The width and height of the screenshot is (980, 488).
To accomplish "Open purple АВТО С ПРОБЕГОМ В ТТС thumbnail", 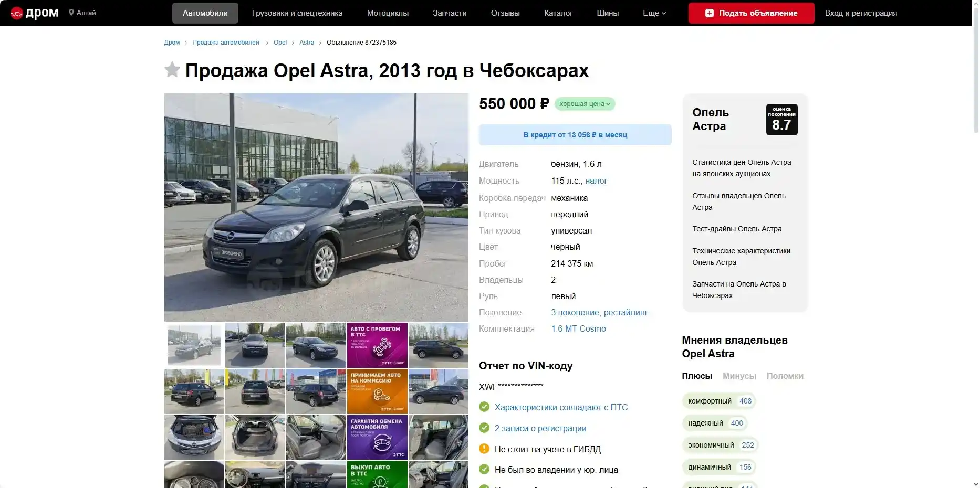I will click(377, 345).
